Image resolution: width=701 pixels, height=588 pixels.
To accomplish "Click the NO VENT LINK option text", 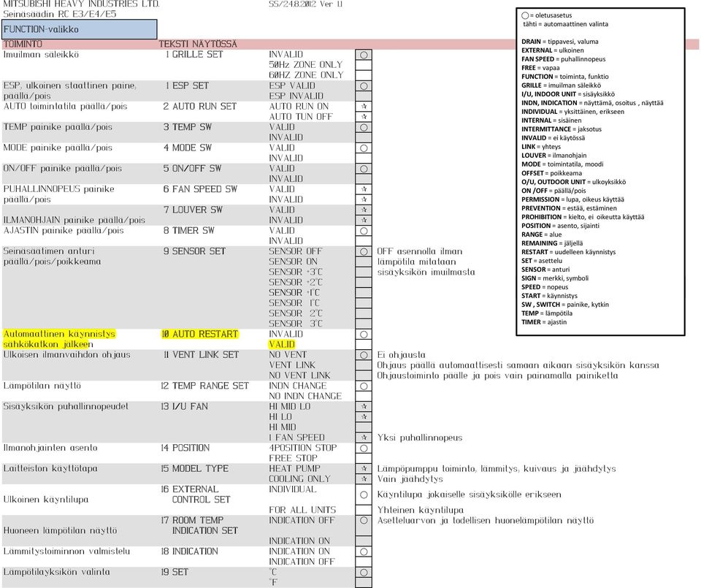I will click(x=299, y=375).
